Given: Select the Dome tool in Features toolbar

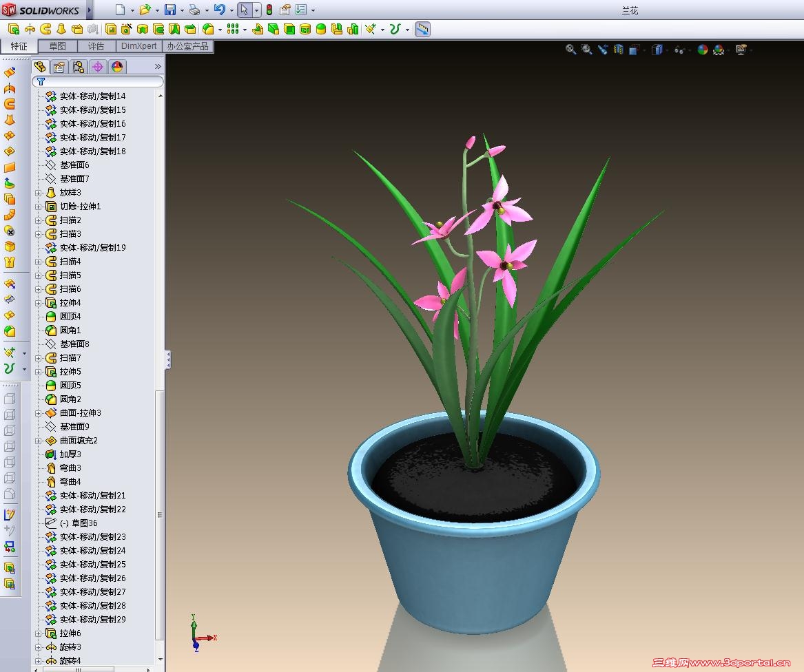Looking at the screenshot, I should click(321, 29).
